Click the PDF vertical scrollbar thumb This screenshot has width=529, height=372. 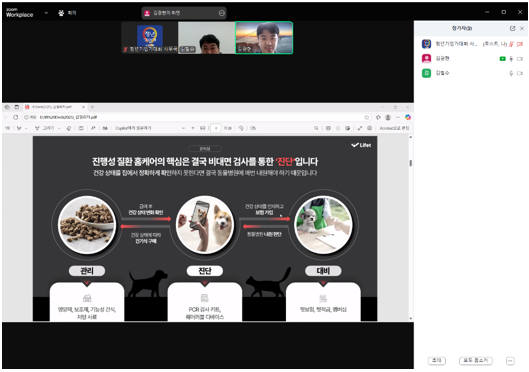tap(411, 163)
